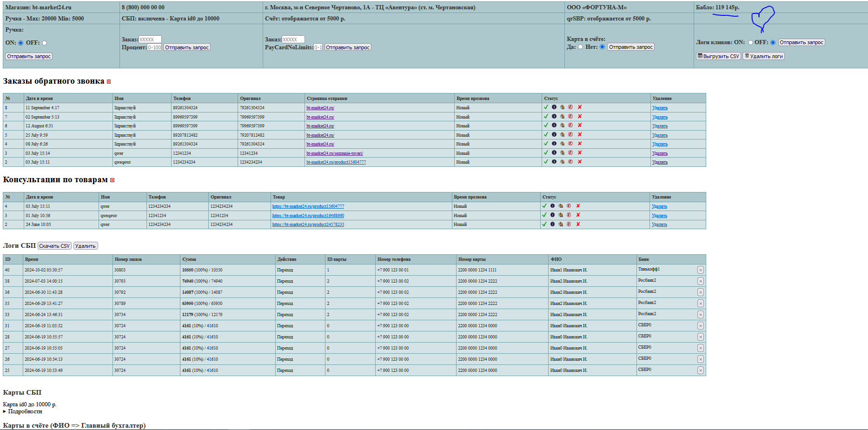Viewport: 868px width, 430px height.
Task: Click red cross icon beside 'Заказы обратного звонка' heading
Action: (x=109, y=82)
